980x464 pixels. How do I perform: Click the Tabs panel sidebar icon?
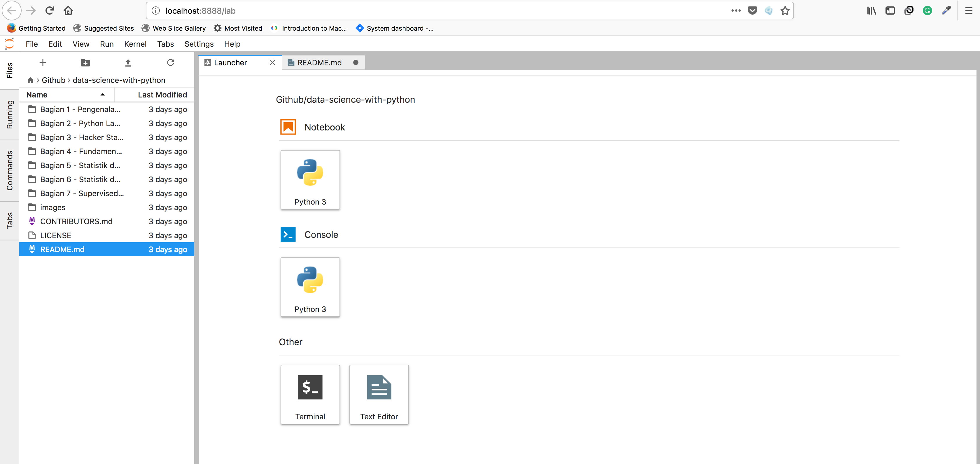click(9, 224)
